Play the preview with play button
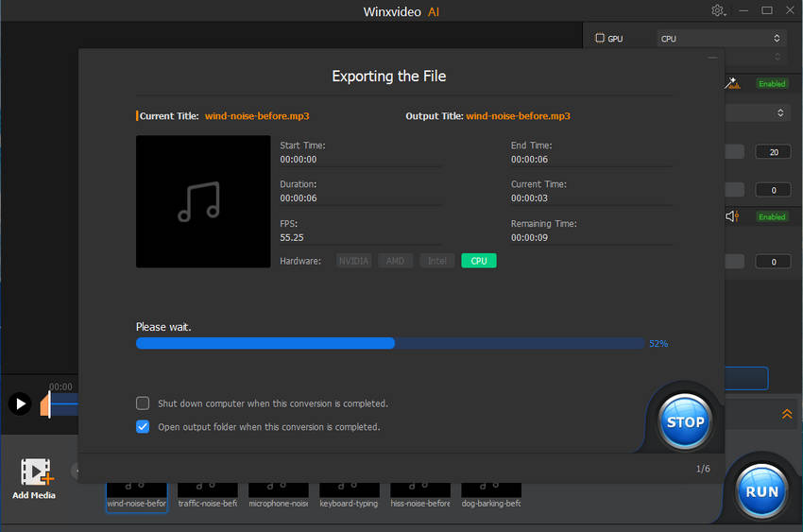Screen dimensions: 803x532 point(20,404)
